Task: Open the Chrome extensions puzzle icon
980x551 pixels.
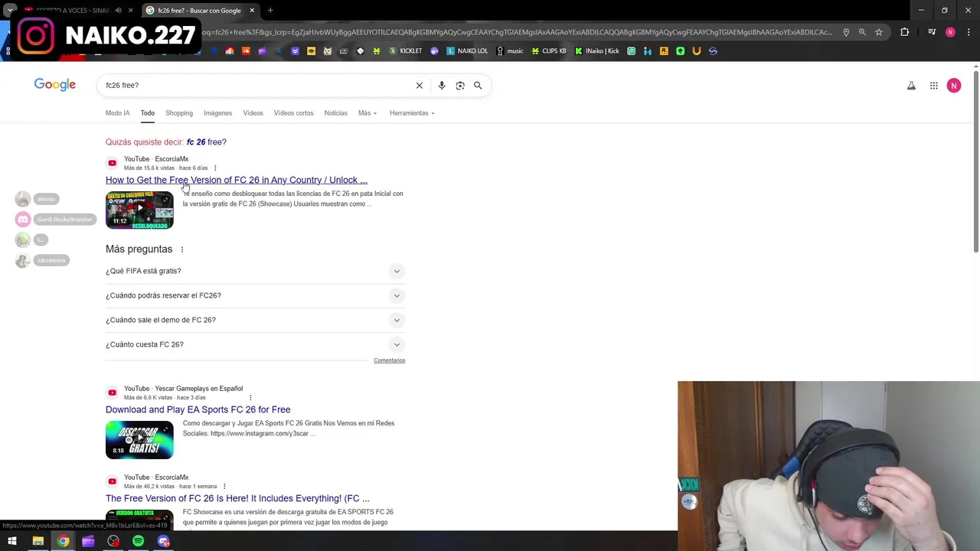Action: pos(905,32)
